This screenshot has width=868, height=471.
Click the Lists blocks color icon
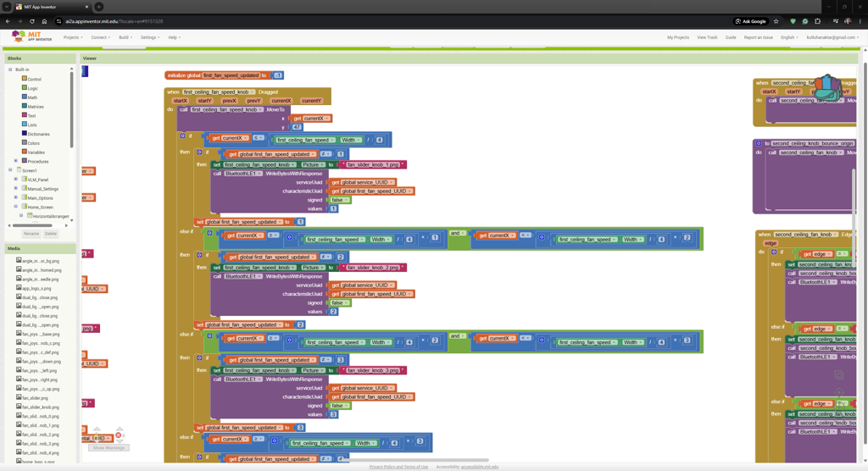25,124
